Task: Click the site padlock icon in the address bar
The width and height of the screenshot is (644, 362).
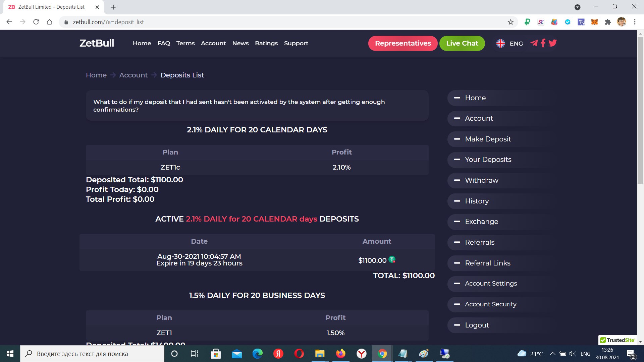Action: [66, 22]
